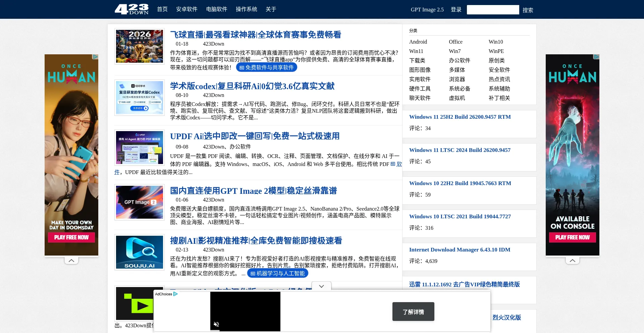Viewport: 644px width, 333px height.
Task: Open the 2026 World Cup thumbnail
Action: click(140, 46)
